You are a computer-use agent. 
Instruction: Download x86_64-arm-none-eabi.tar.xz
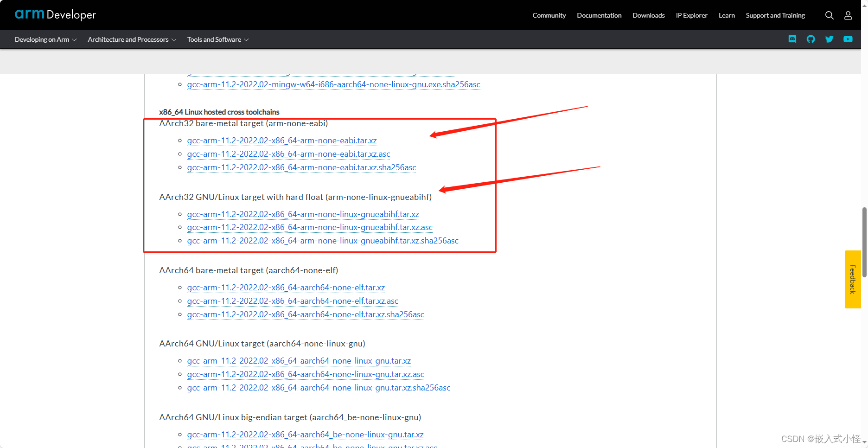pyautogui.click(x=282, y=141)
